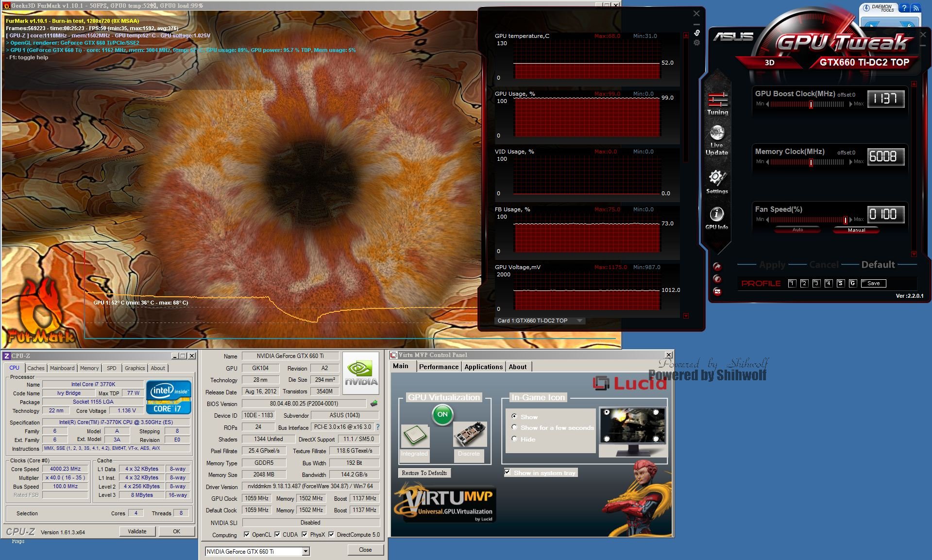
Task: Toggle Show in system tray checkbox
Action: tap(507, 472)
